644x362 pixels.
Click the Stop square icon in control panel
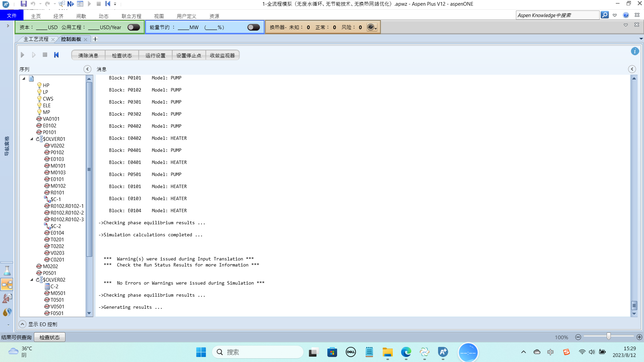click(45, 55)
